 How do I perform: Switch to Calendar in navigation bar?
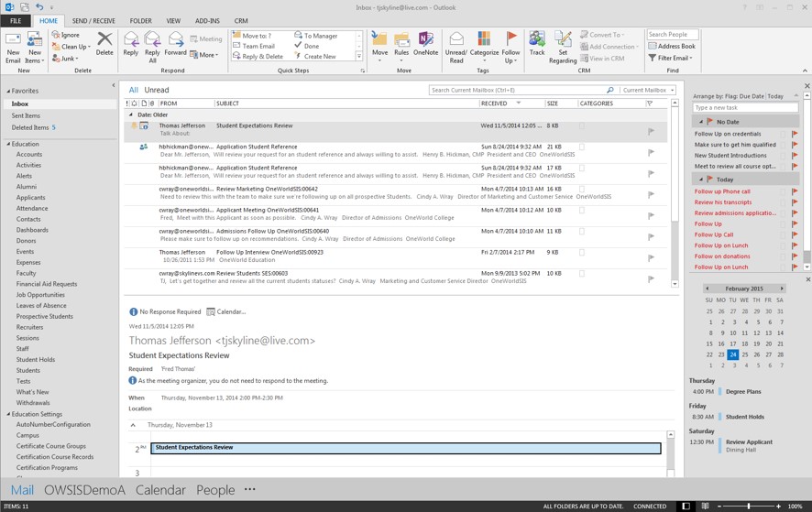pos(160,490)
